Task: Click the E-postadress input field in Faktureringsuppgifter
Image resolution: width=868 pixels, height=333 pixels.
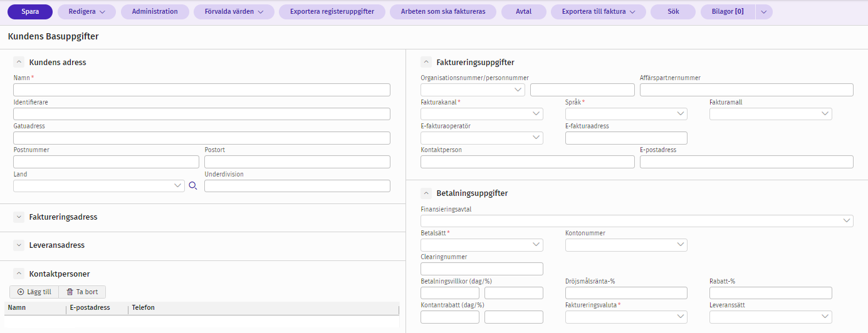Action: [x=746, y=161]
